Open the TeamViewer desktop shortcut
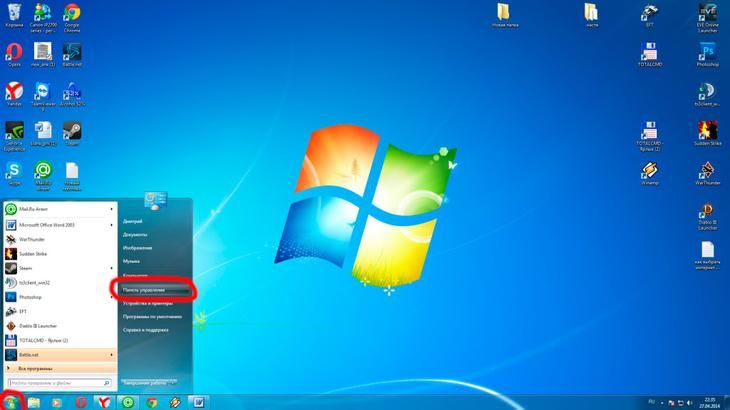Viewport: 730px width, 410px height. 43,97
